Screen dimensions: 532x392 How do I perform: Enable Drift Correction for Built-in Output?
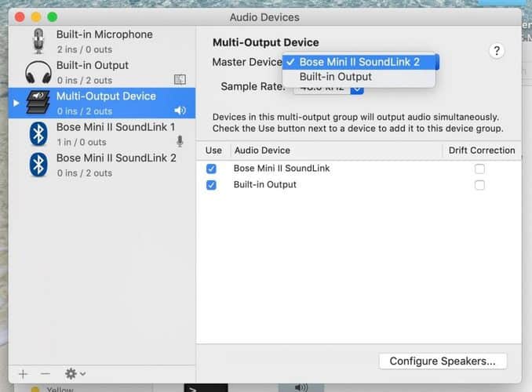tap(479, 185)
